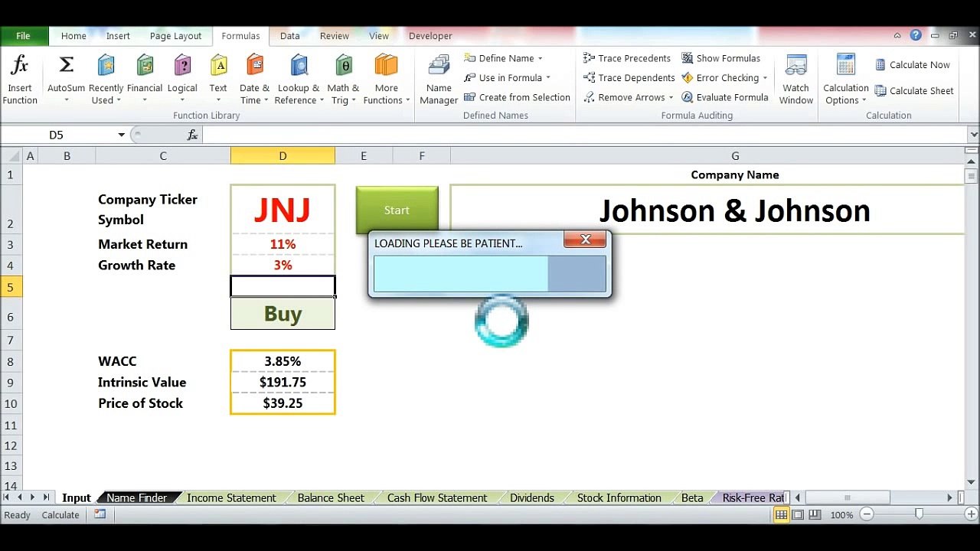This screenshot has height=551, width=980.
Task: Select column D header
Action: pyautogui.click(x=283, y=156)
